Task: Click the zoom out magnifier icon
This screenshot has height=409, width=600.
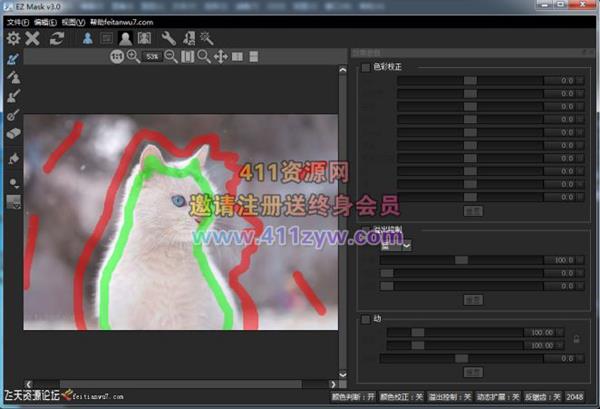Action: pos(170,57)
